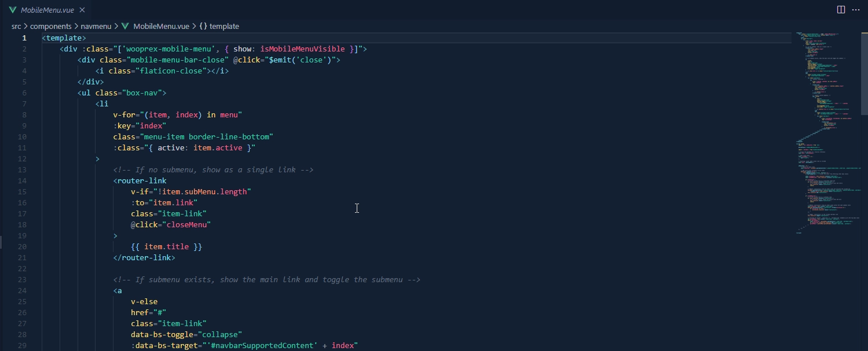Click the MobileMenu.vue breadcrumb file name
This screenshot has height=351, width=868.
[x=161, y=26]
